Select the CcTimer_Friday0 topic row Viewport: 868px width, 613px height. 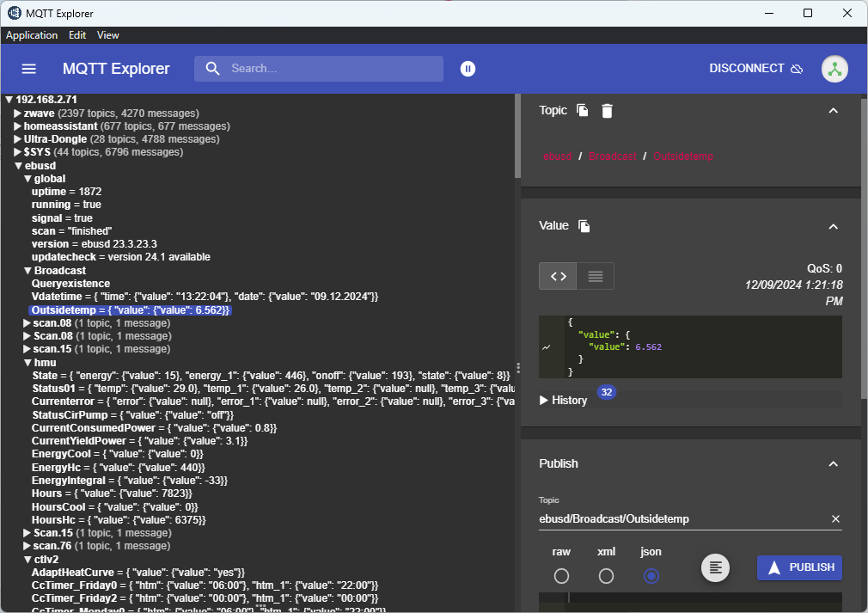[x=205, y=585]
